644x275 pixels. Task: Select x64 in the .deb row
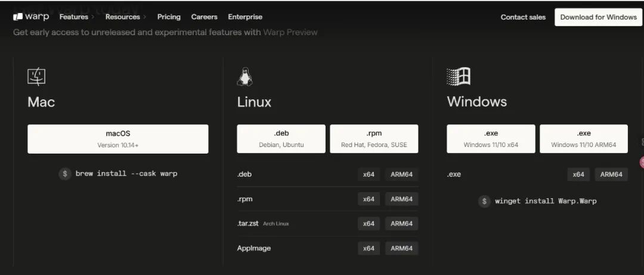369,174
